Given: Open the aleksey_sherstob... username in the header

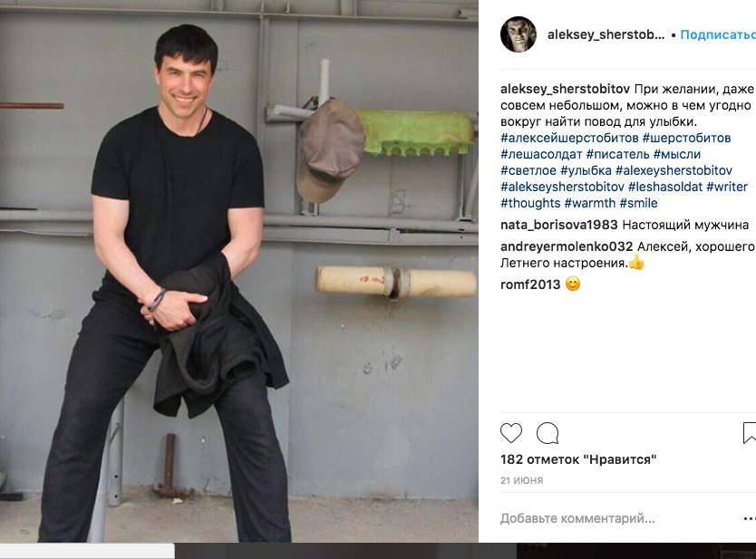Looking at the screenshot, I should (x=606, y=34).
